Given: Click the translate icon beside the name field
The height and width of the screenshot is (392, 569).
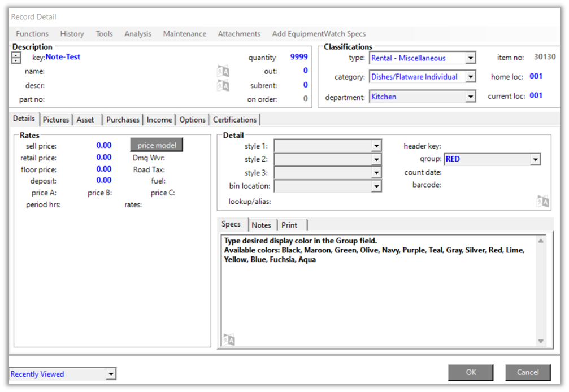Looking at the screenshot, I should [223, 72].
